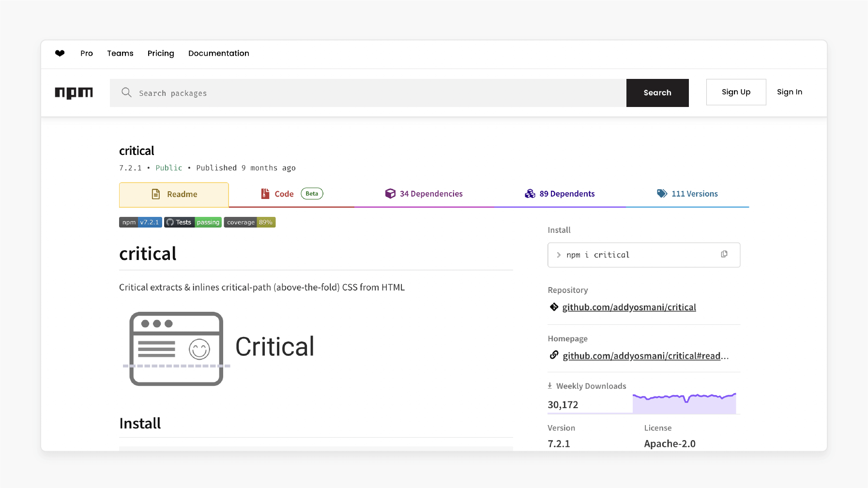Open the 34 Dependencies tab

pos(424,194)
